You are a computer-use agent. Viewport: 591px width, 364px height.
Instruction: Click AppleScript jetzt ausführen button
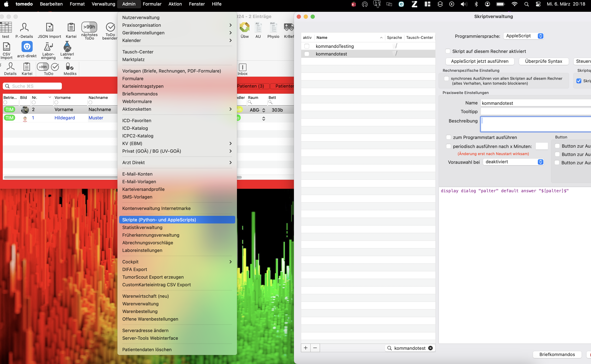click(x=480, y=61)
